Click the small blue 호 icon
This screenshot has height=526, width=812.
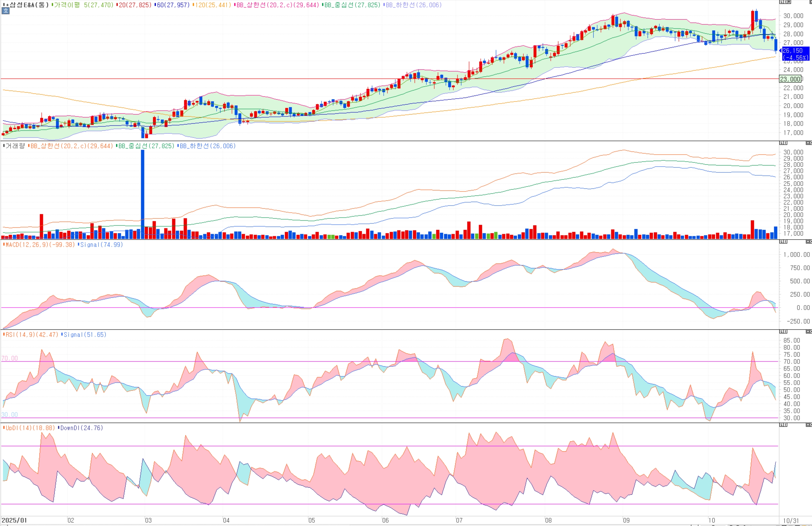click(6, 11)
